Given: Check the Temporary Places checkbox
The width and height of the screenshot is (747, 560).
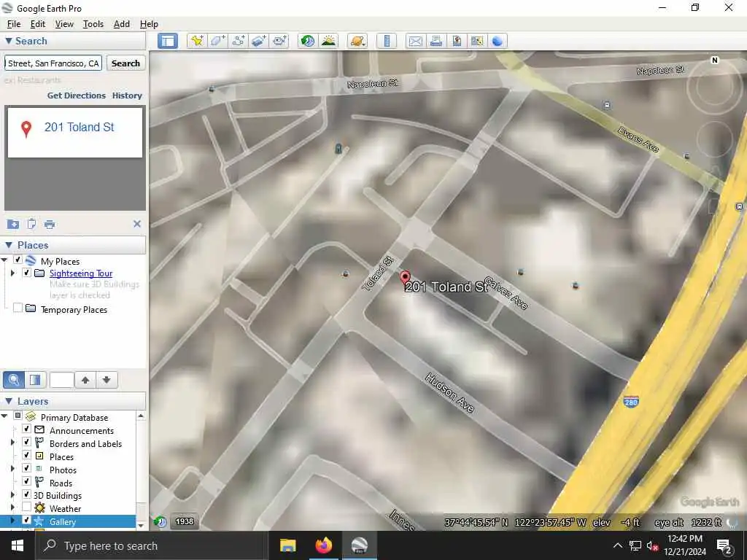Looking at the screenshot, I should click(18, 308).
